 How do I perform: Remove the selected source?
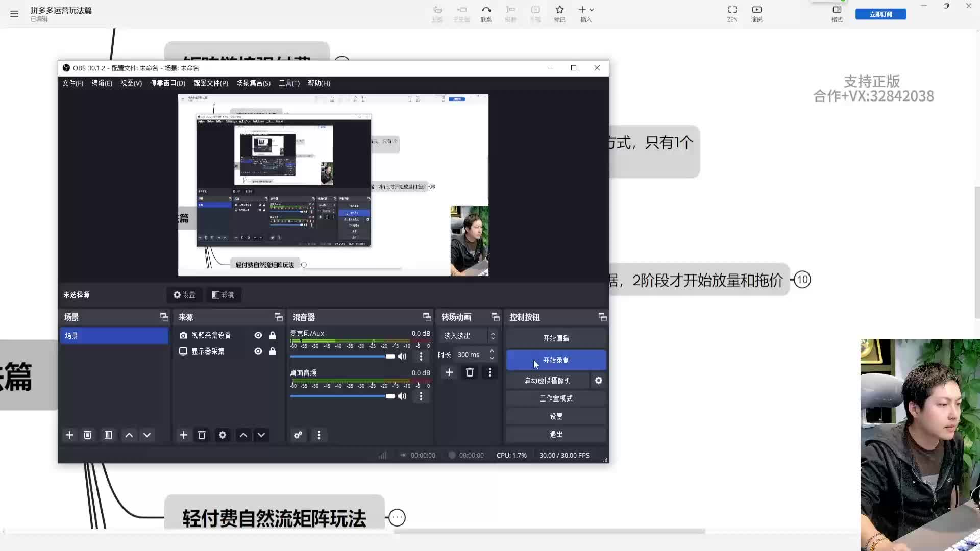coord(202,435)
